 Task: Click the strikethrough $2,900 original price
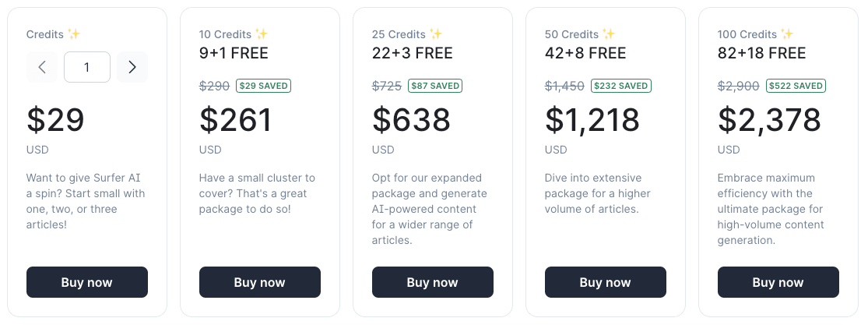739,86
